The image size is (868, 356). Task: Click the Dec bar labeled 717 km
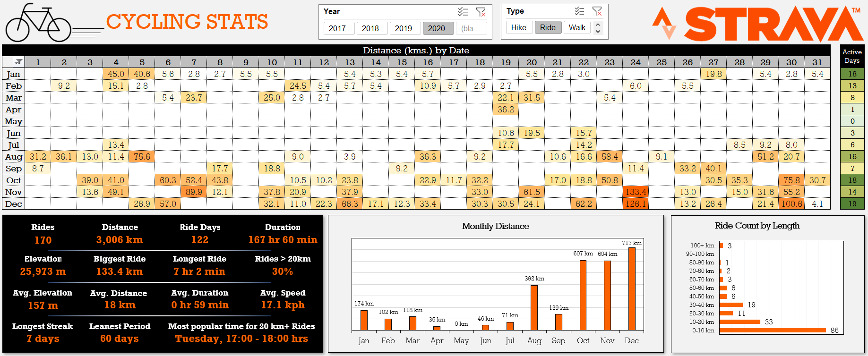[x=632, y=288]
